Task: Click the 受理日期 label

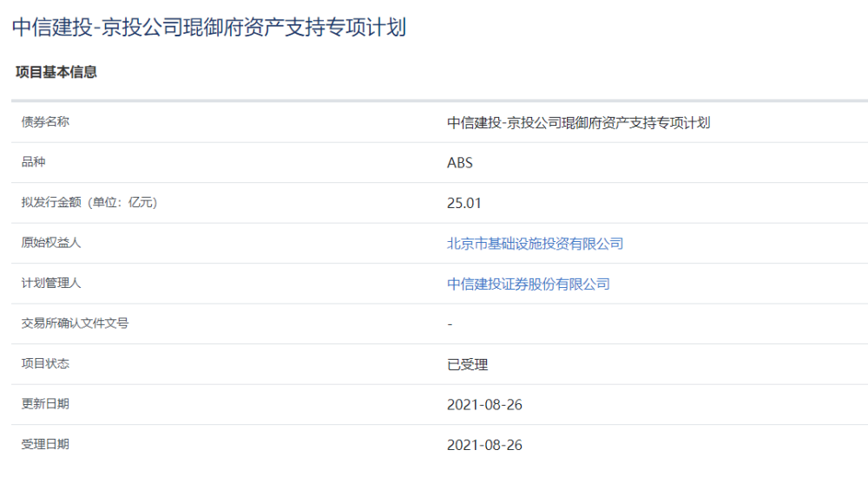Action: (x=45, y=444)
